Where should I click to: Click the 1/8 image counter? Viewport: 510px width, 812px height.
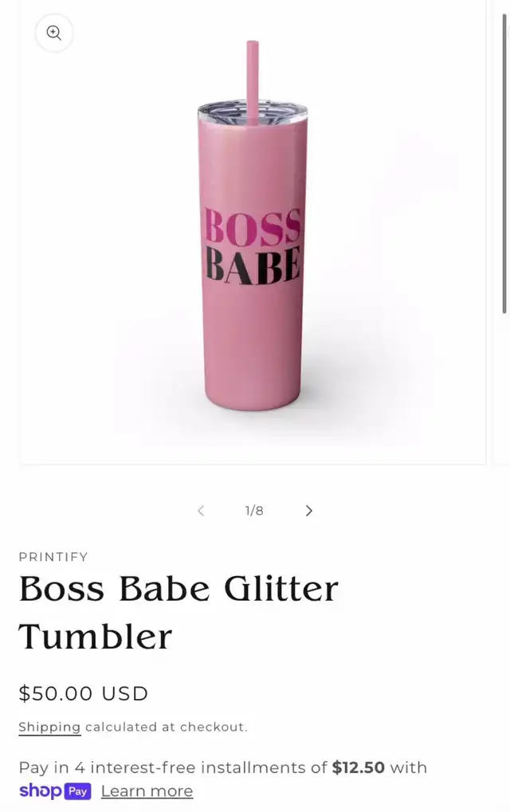pyautogui.click(x=254, y=511)
